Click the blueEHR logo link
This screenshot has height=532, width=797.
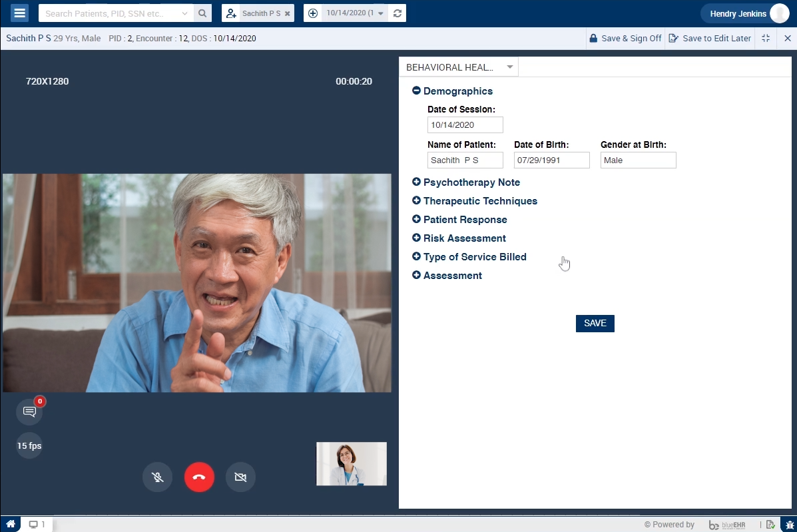(727, 525)
